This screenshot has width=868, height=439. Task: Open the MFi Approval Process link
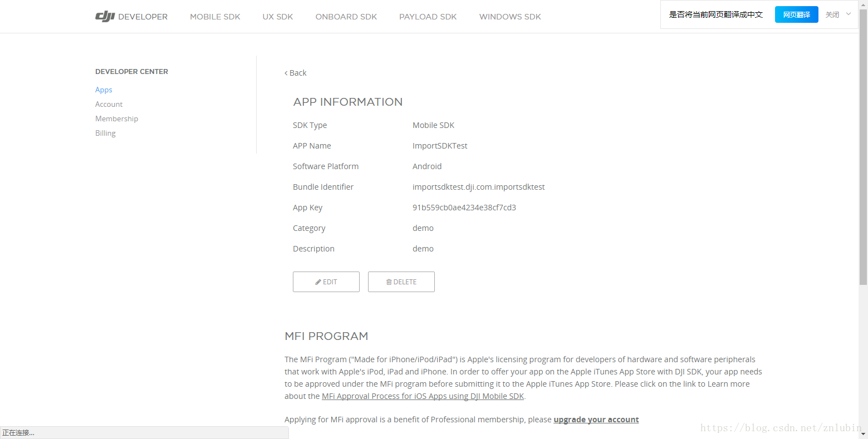pyautogui.click(x=423, y=396)
